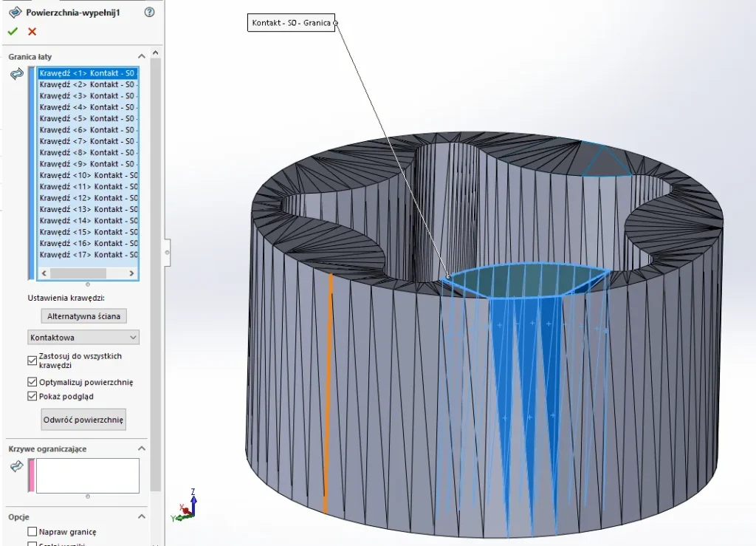Click the panel vertical scrollbar thumb

click(x=155, y=275)
